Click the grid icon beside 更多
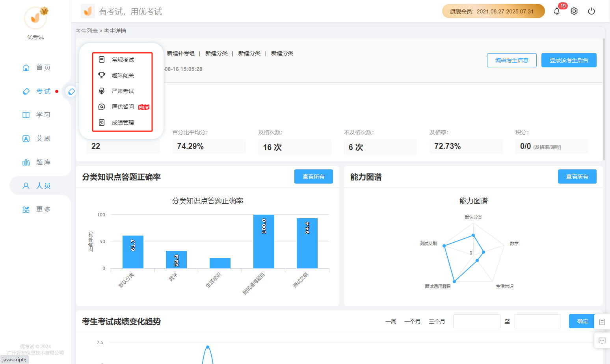The height and width of the screenshot is (364, 610). point(26,210)
